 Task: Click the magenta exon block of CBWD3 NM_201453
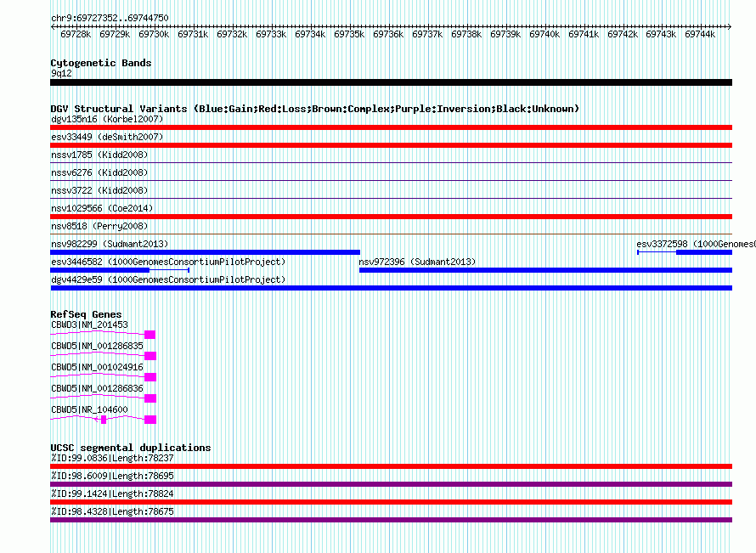click(150, 335)
